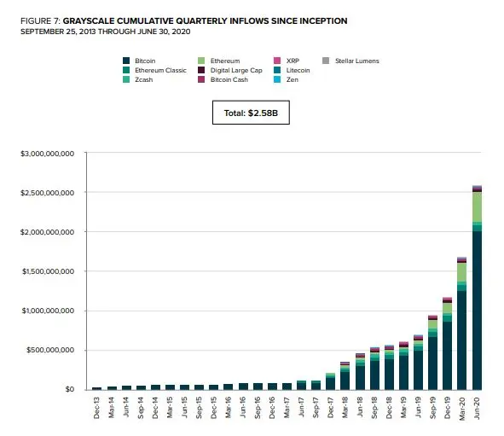Click the Zcash legend color swatch
The width and height of the screenshot is (504, 436).
tap(126, 79)
